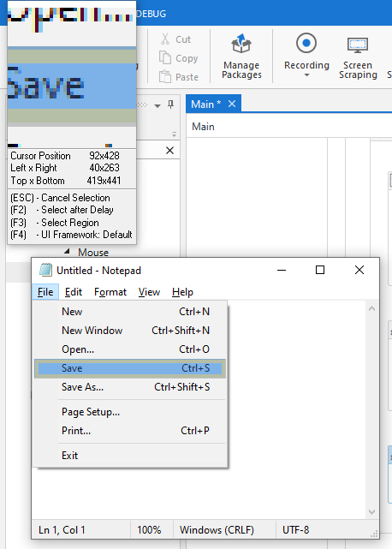Clear the panel search with X
The image size is (392, 549).
tap(169, 150)
